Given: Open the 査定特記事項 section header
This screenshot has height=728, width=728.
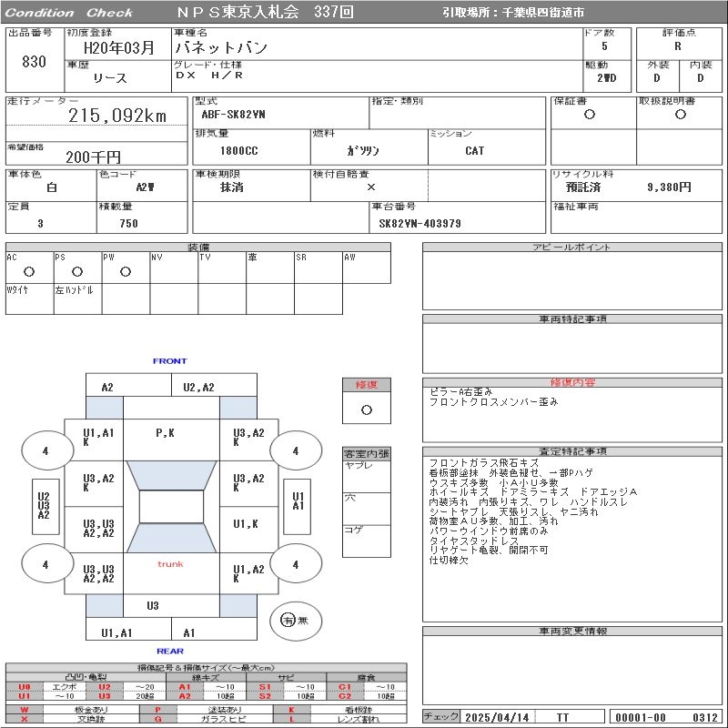Looking at the screenshot, I should (x=573, y=451).
